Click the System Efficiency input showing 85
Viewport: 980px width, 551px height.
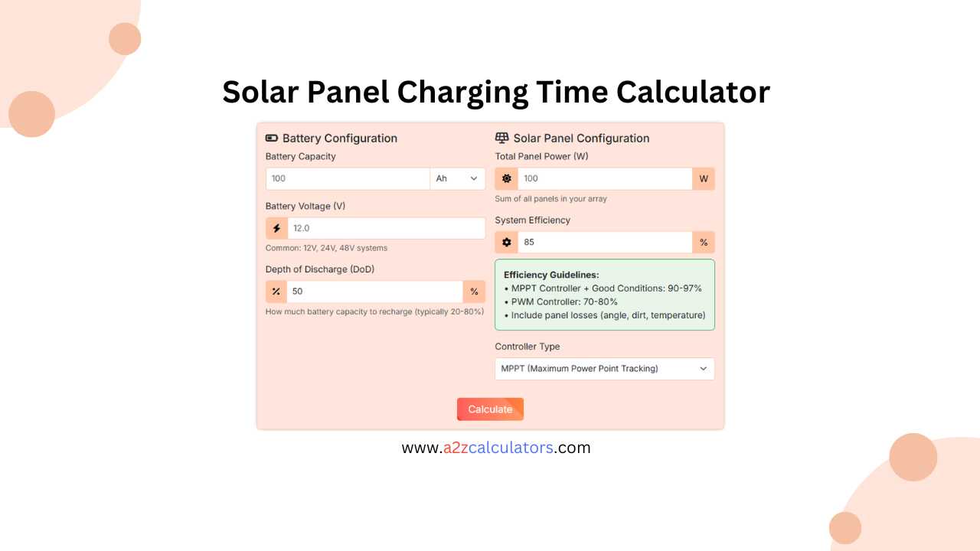[604, 242]
